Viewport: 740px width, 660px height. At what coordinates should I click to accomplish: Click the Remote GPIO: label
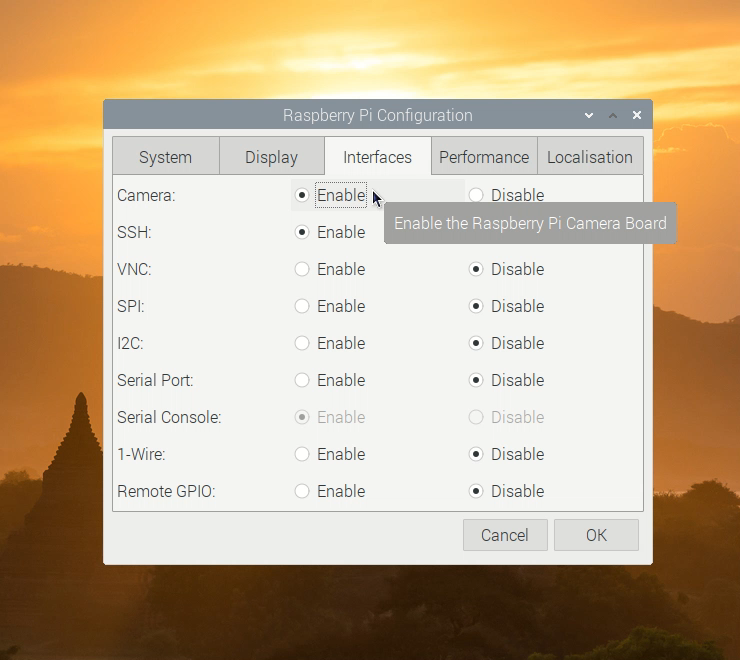click(x=166, y=491)
